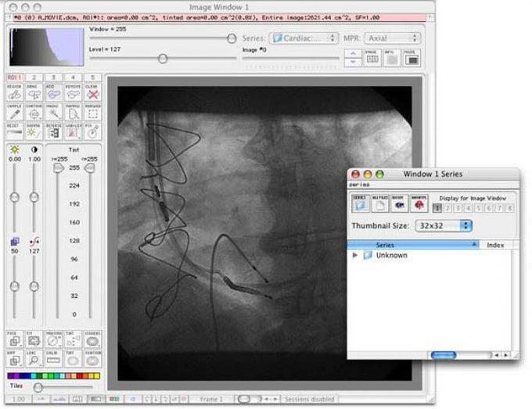Click the CALIB ruler tool
This screenshot has height=409, width=532.
[x=54, y=358]
